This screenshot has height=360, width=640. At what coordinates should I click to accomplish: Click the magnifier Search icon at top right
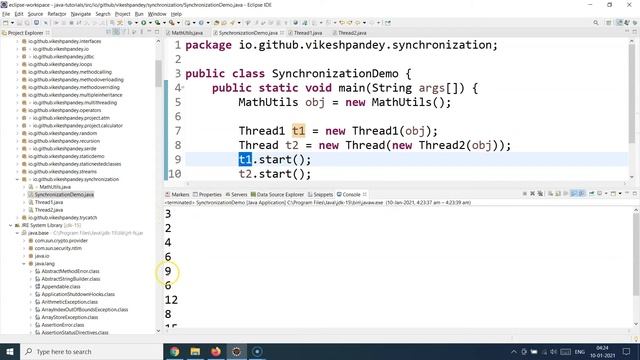(x=596, y=23)
